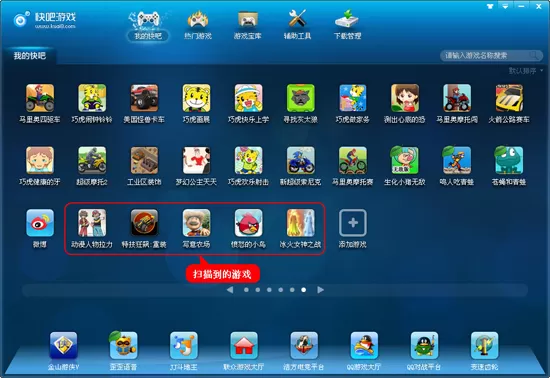This screenshot has height=378, width=550.
Task: Launch the 梦幻公主天天 princess game
Action: coord(196,161)
